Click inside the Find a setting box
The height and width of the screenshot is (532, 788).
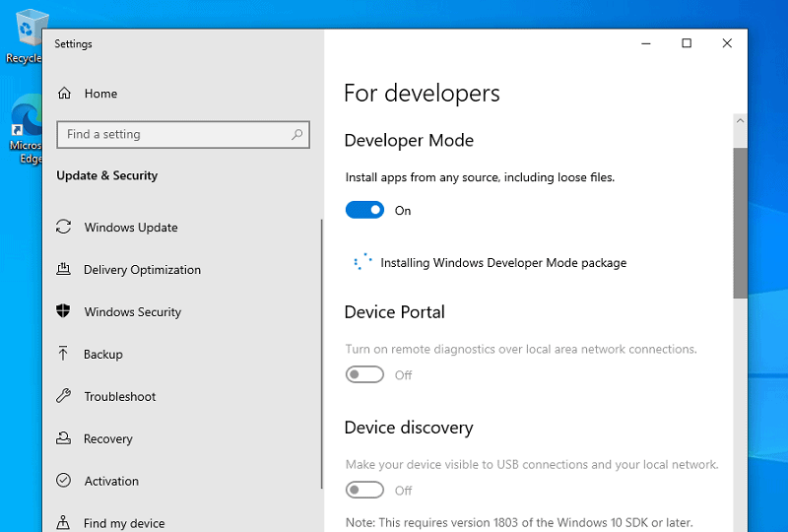point(183,134)
